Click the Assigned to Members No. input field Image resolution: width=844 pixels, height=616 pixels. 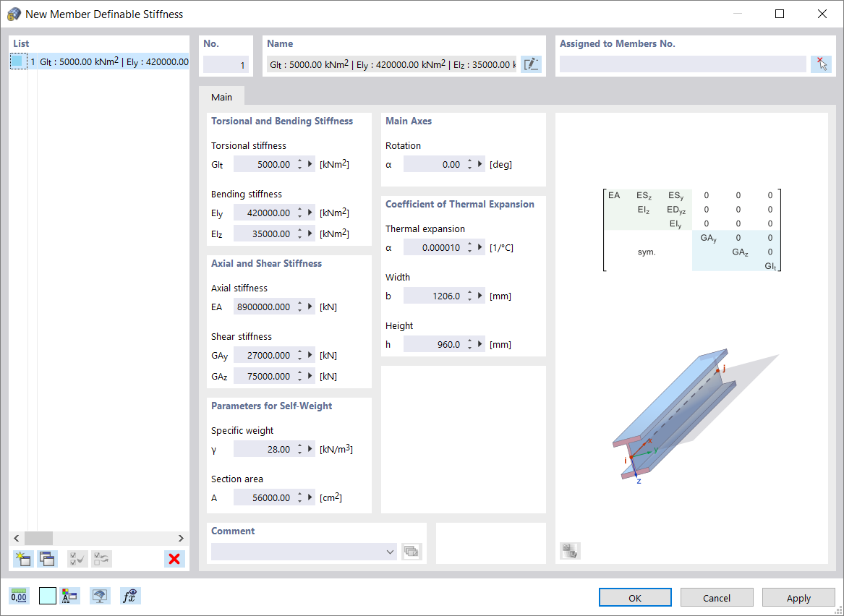click(x=683, y=64)
